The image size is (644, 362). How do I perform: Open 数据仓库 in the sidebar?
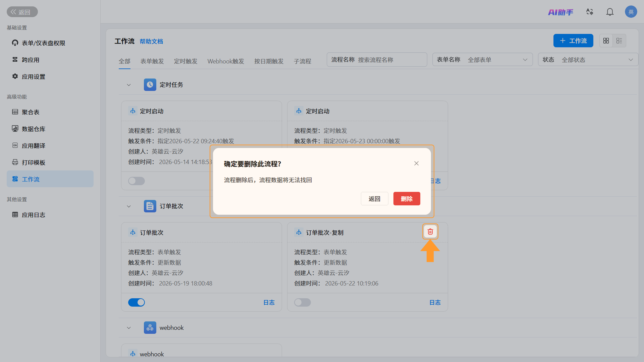50,129
